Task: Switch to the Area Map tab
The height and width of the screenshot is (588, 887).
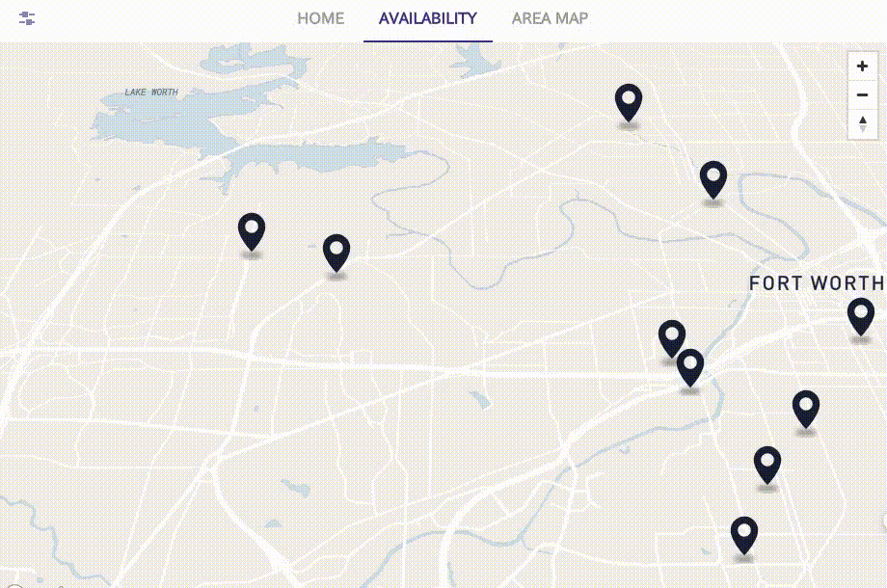Action: pos(550,19)
